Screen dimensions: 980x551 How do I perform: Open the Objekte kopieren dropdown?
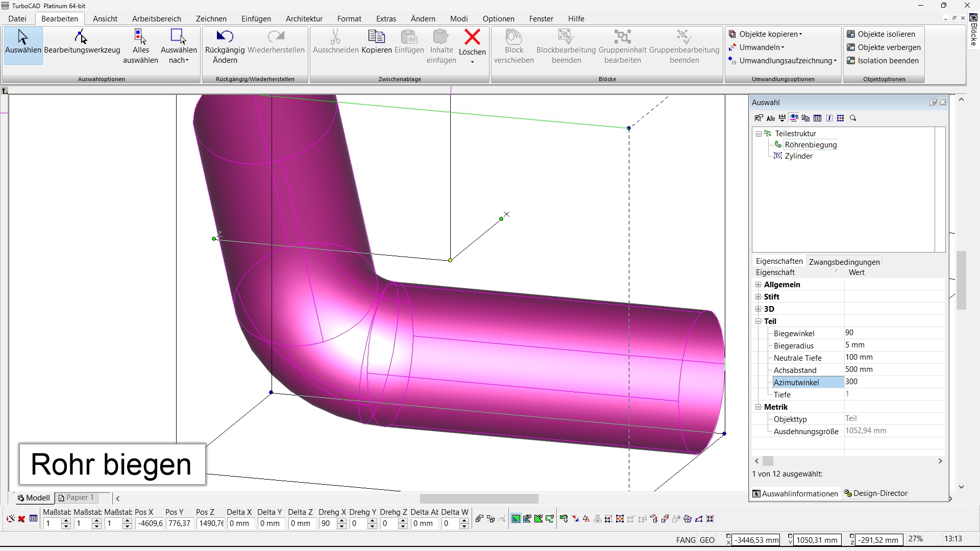800,34
